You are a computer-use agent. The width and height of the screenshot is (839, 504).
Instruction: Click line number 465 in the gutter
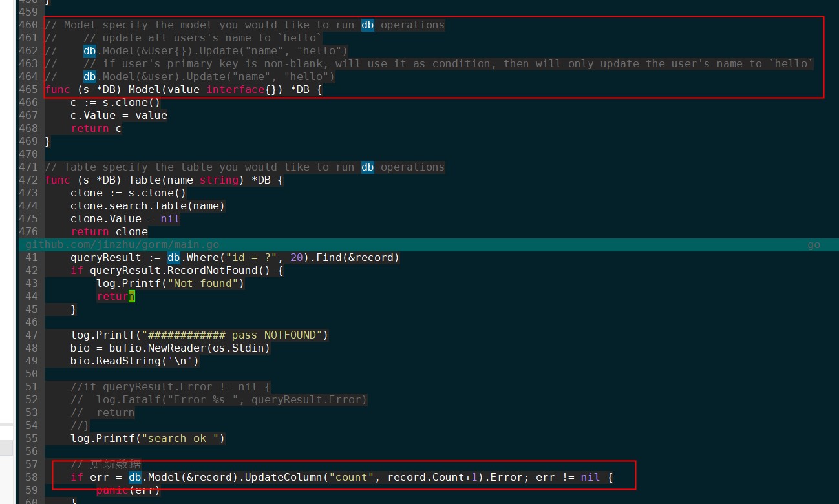coord(28,90)
